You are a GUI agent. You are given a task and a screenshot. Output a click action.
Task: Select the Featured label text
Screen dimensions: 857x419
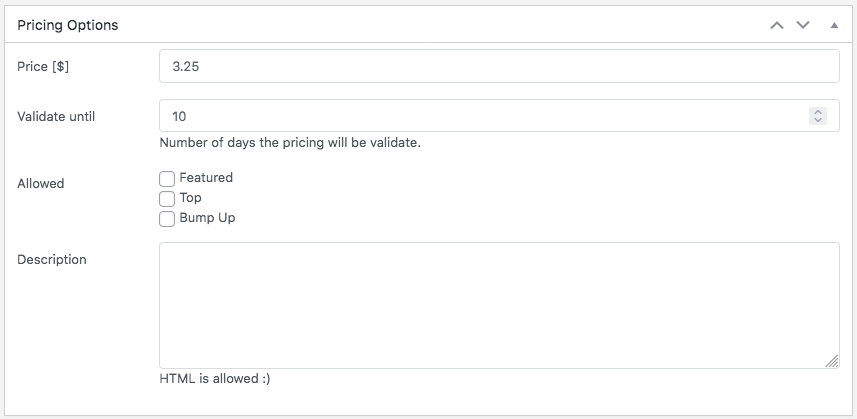tap(206, 178)
